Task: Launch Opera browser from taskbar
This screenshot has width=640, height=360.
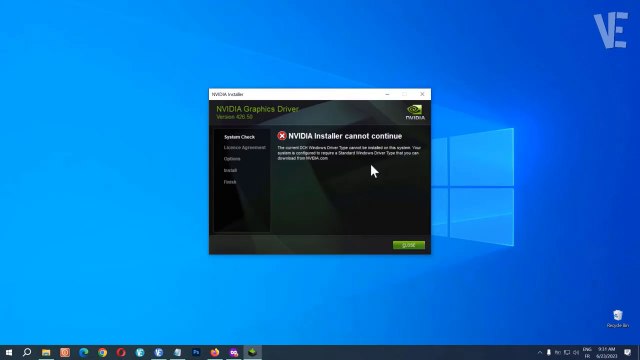Action: 121,352
